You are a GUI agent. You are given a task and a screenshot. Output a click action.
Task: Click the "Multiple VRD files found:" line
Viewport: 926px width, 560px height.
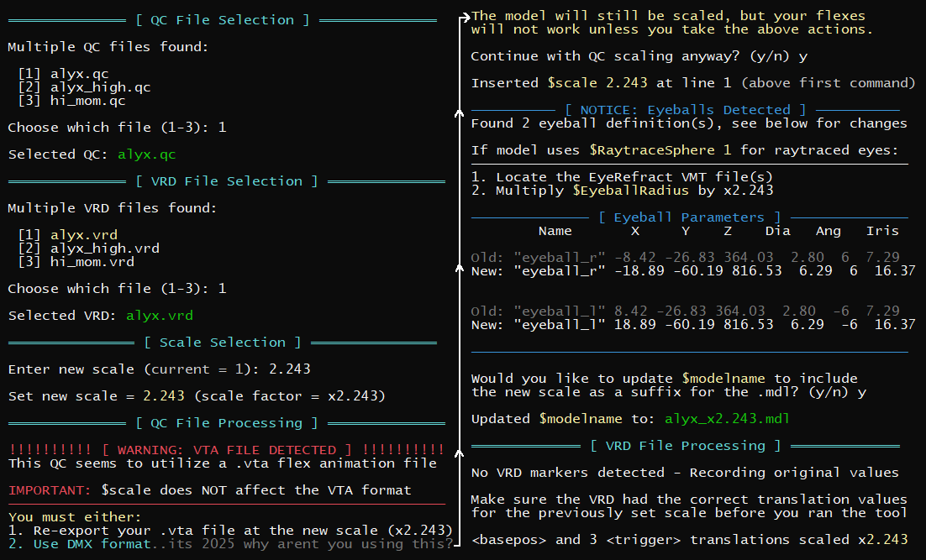point(113,208)
